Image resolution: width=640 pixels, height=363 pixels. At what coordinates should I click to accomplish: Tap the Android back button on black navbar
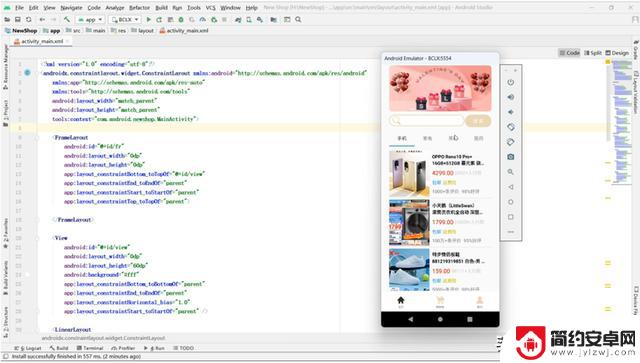click(x=411, y=319)
